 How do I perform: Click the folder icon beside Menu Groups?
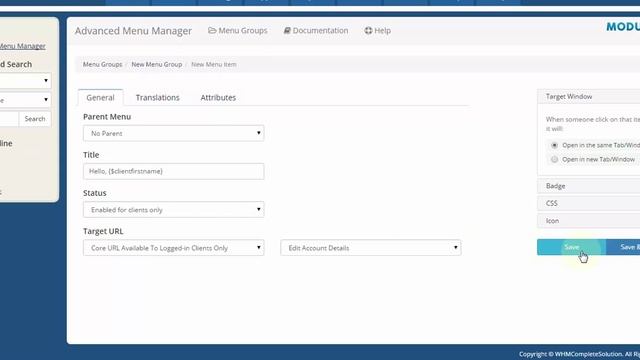(212, 31)
